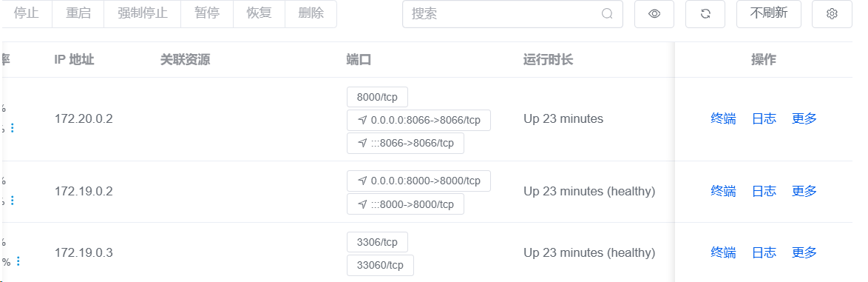The image size is (868, 282).
Task: Click the three-dot icon in 172.19.0.2 row
Action: (12, 200)
